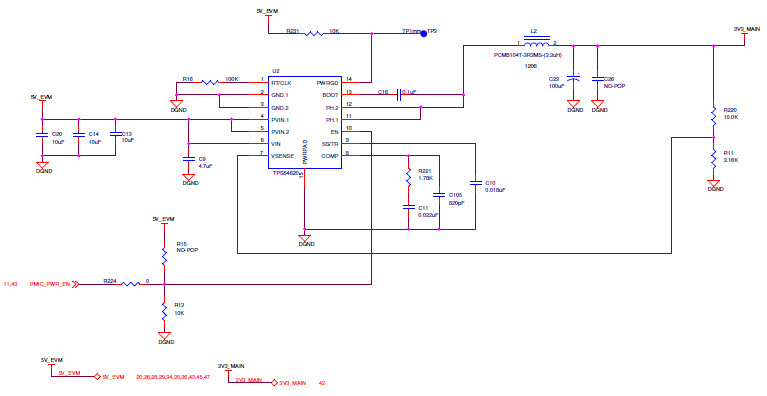The height and width of the screenshot is (396, 767).
Task: Click the R11 3.16K resistor symbol
Action: pyautogui.click(x=714, y=157)
